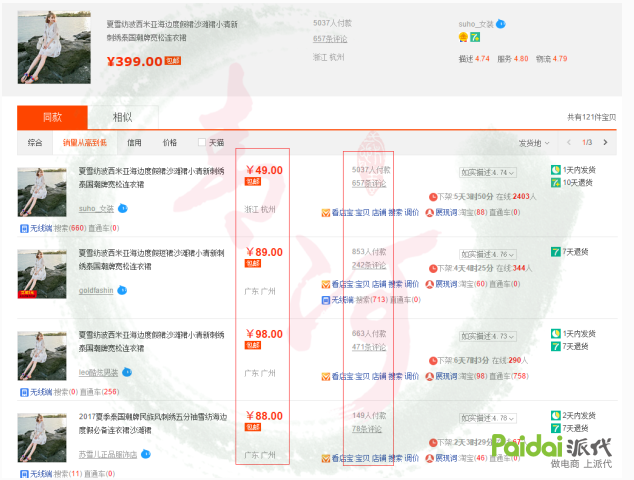The image size is (634, 480).
Task: Click 看店宝 icon in ¥49.00 listing
Action: coord(325,213)
